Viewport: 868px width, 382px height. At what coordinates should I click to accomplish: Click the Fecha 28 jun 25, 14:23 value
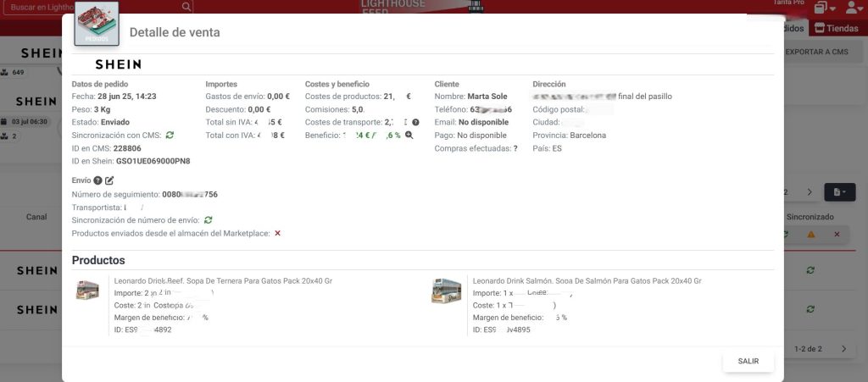pos(127,97)
